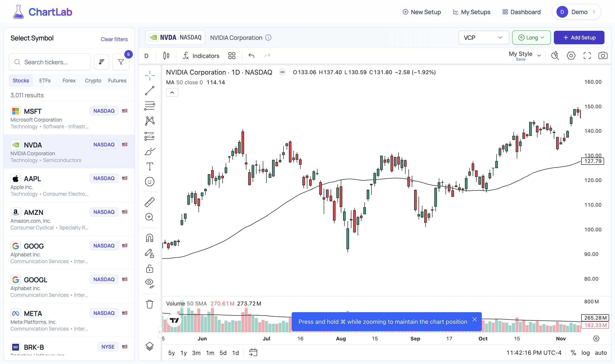Toggle auto scale mode

pyautogui.click(x=600, y=353)
